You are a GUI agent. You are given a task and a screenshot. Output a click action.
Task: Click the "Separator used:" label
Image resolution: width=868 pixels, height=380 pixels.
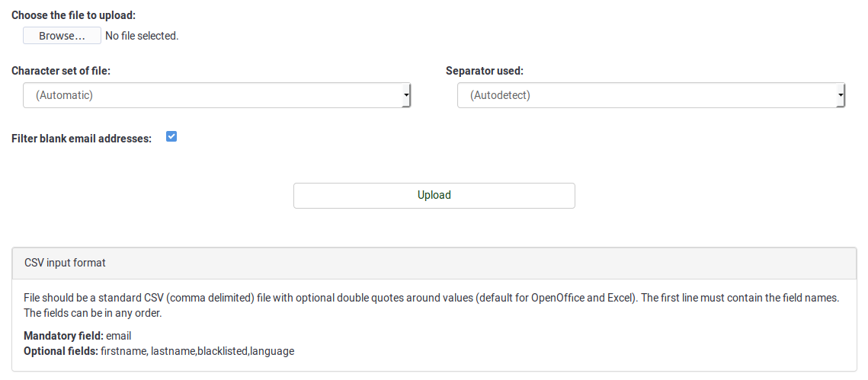pyautogui.click(x=485, y=71)
